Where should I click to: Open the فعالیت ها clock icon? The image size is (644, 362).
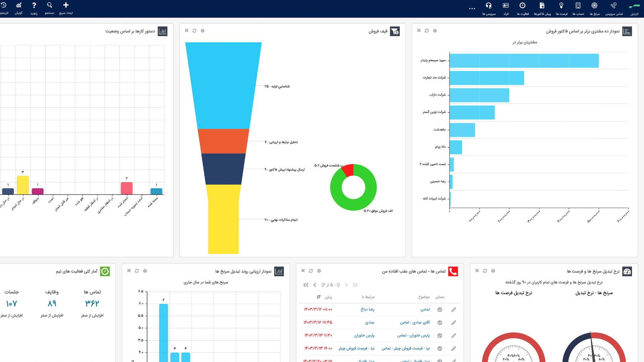(523, 5)
